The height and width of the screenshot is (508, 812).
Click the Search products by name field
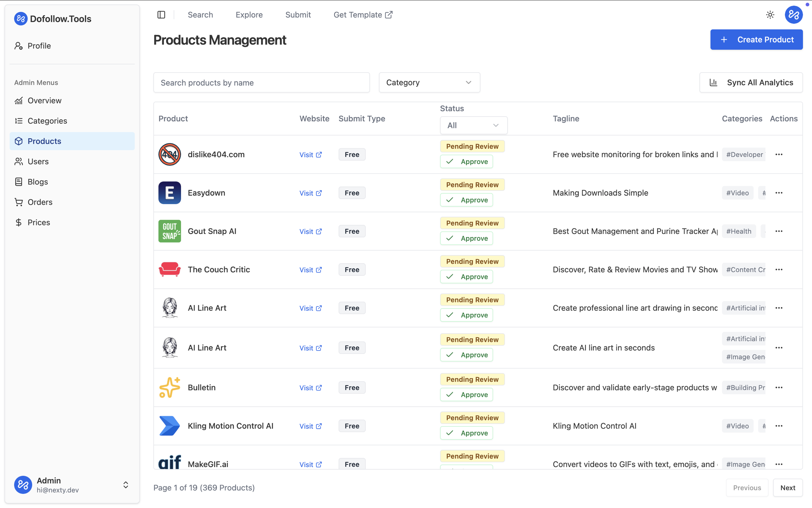point(261,82)
